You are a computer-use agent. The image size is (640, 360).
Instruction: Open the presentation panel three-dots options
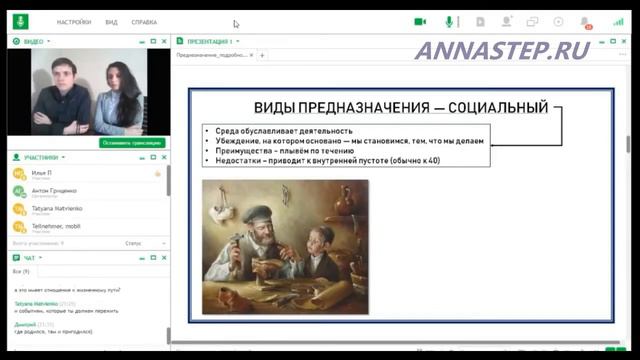point(622,54)
